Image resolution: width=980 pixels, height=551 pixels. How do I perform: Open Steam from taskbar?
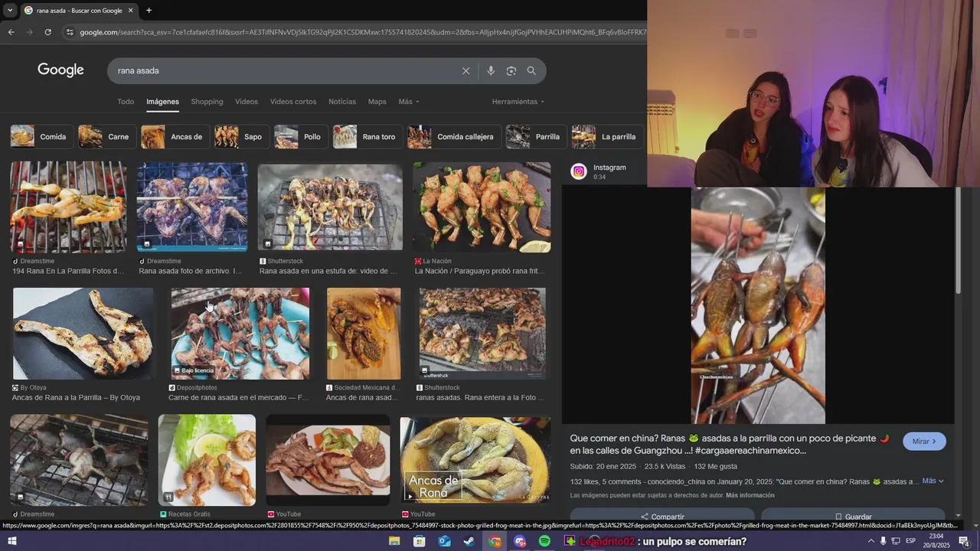tap(469, 542)
